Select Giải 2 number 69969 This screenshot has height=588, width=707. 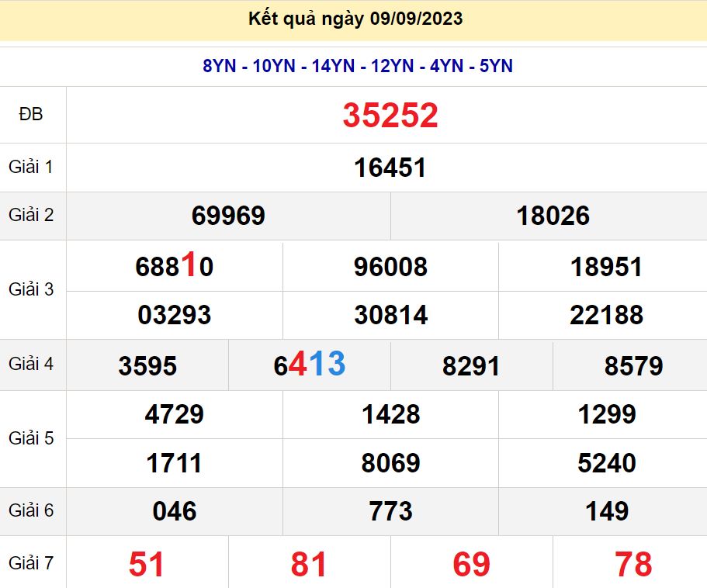228,216
